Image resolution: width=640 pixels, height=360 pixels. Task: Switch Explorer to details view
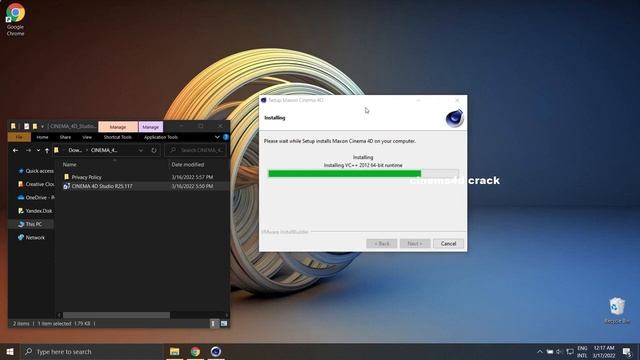click(213, 323)
